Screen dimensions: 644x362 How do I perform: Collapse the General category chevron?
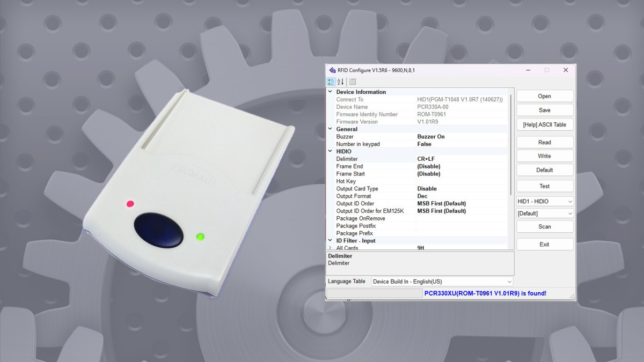330,129
